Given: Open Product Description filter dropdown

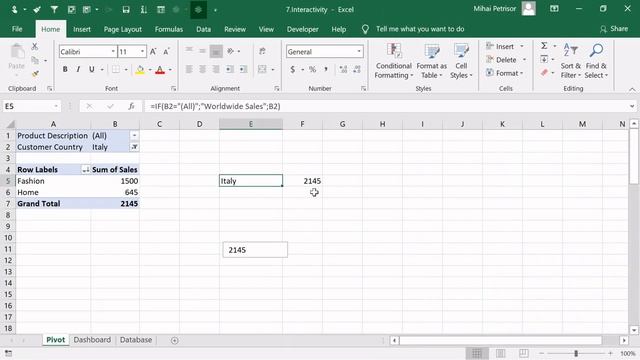Looking at the screenshot, I should pyautogui.click(x=134, y=136).
